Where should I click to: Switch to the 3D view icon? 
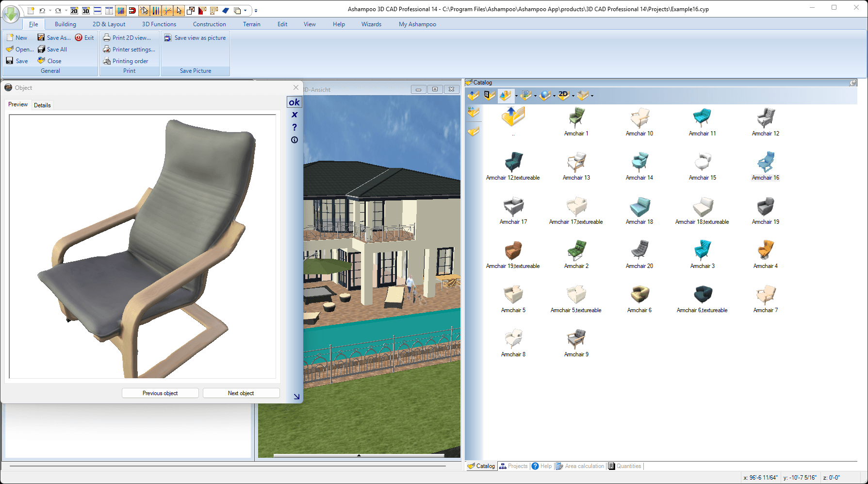(86, 10)
